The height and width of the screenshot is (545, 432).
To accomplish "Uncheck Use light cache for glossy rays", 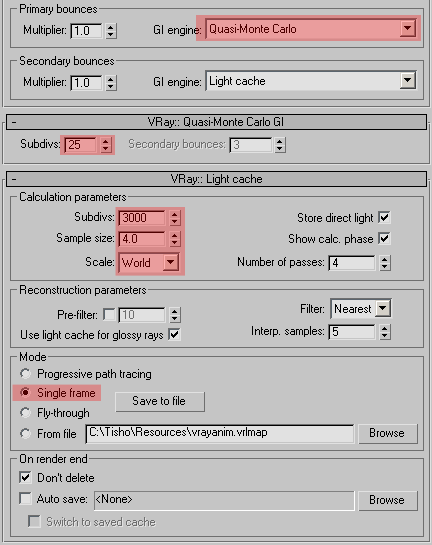I will coord(174,335).
